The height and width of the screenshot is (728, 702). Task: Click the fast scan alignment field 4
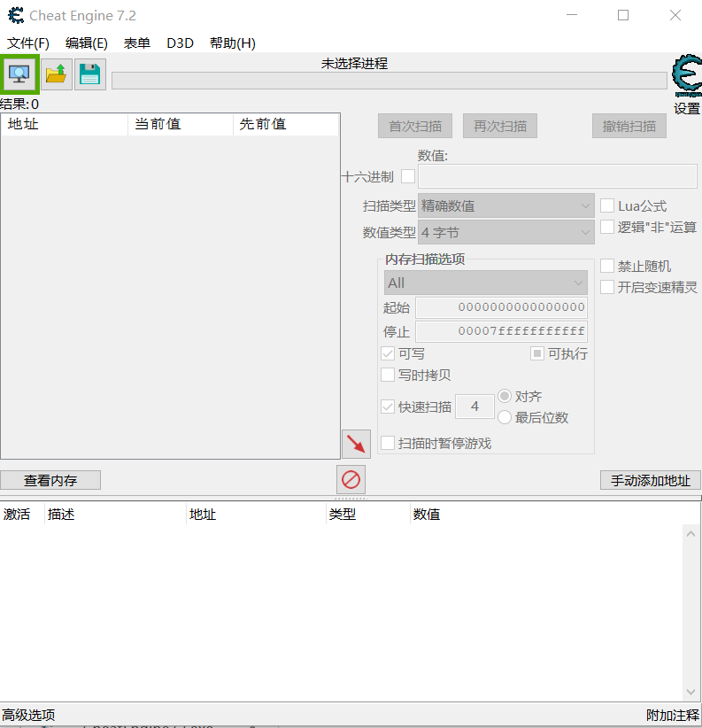coord(474,407)
